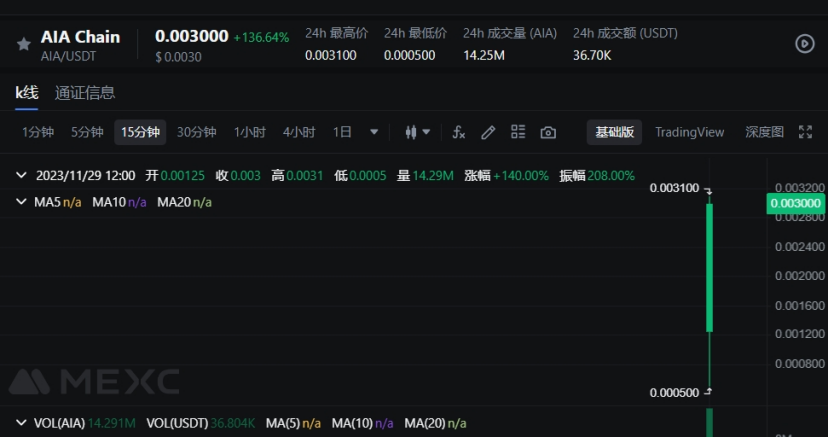828x437 pixels.
Task: Switch to the 通证信息 tab
Action: pos(85,93)
